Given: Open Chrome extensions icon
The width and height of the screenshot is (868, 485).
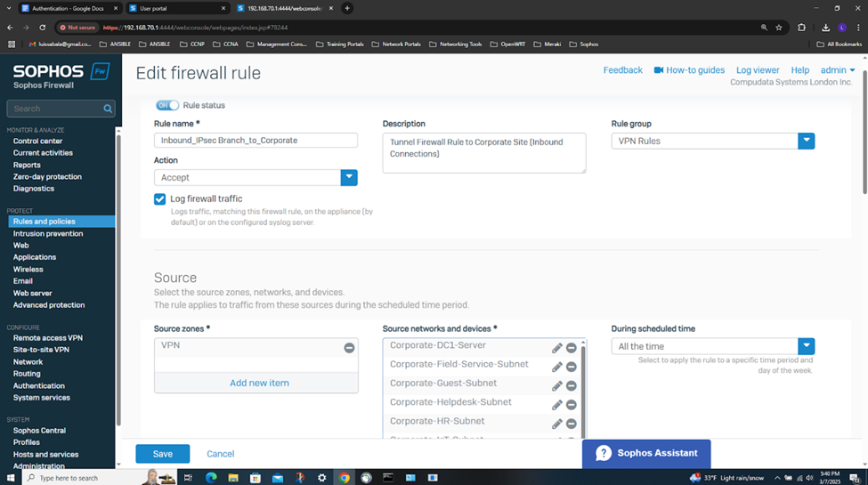Looking at the screenshot, I should coord(801,27).
